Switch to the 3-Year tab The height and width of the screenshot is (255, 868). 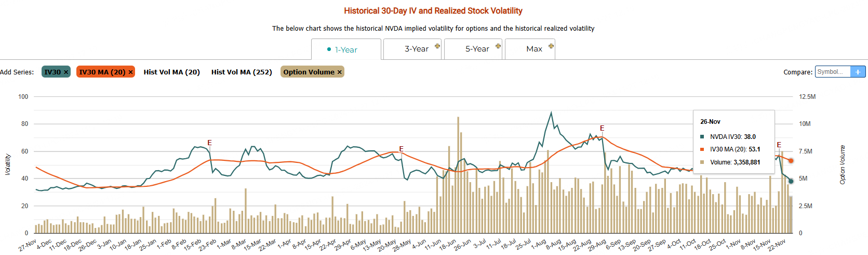tap(416, 49)
